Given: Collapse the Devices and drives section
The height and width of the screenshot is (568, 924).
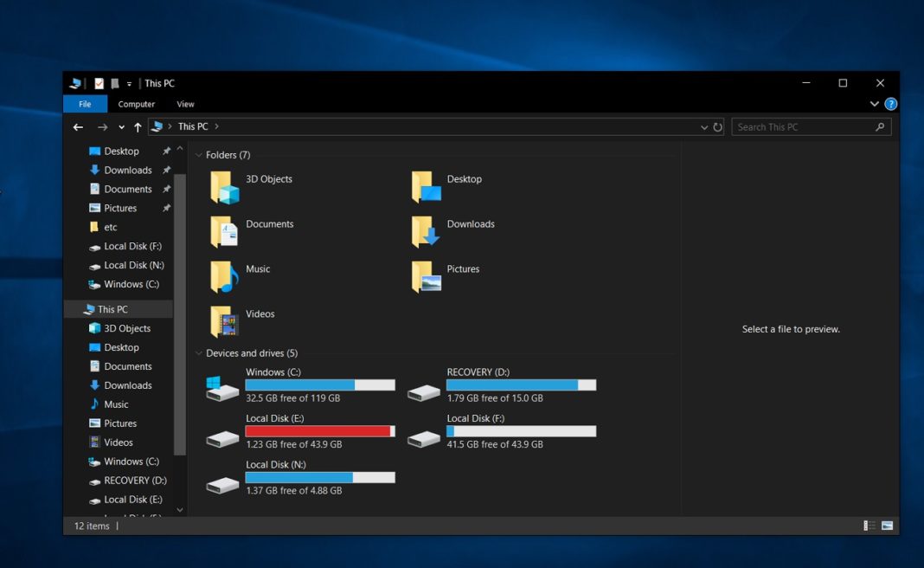Looking at the screenshot, I should tap(199, 353).
